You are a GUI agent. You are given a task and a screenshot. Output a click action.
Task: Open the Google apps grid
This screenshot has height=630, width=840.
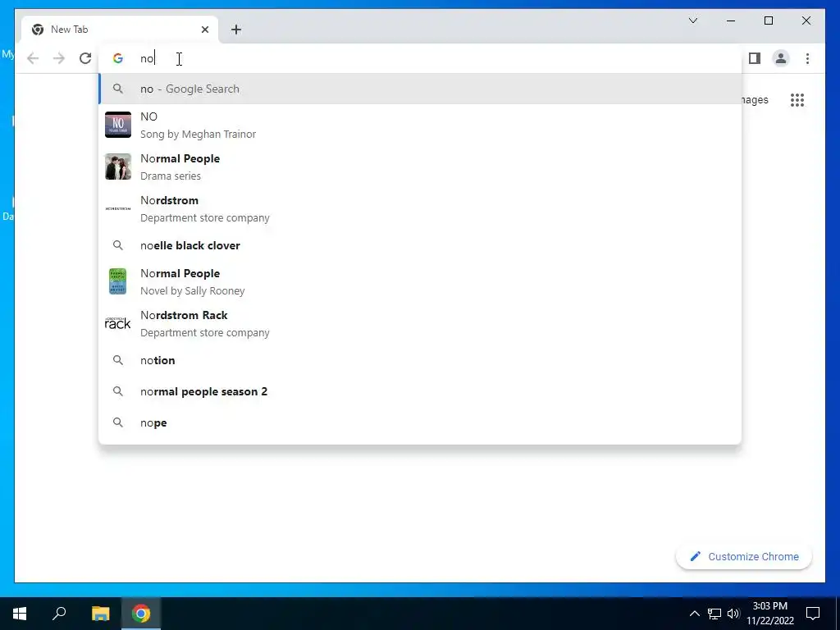797,100
